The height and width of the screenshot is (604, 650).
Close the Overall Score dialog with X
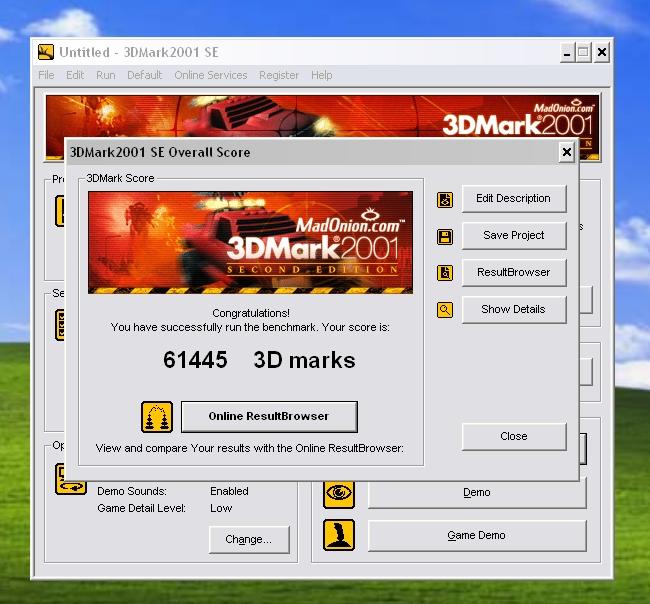[x=566, y=153]
